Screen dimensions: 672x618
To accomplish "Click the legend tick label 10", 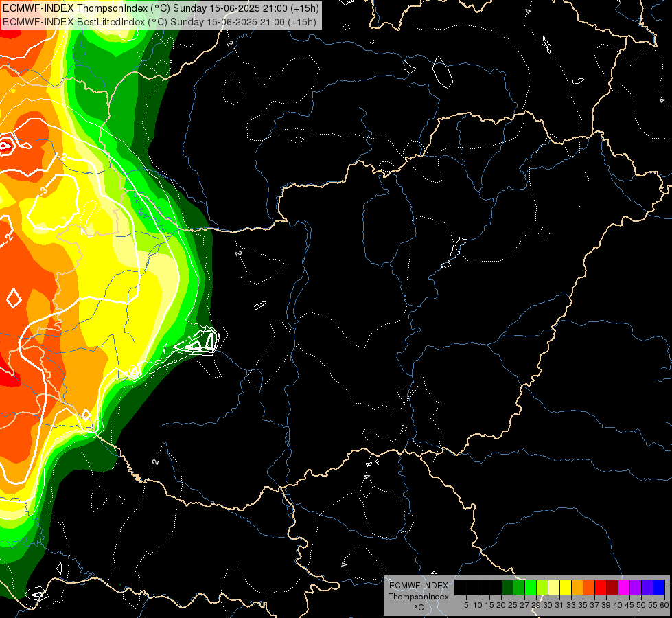I will [478, 605].
